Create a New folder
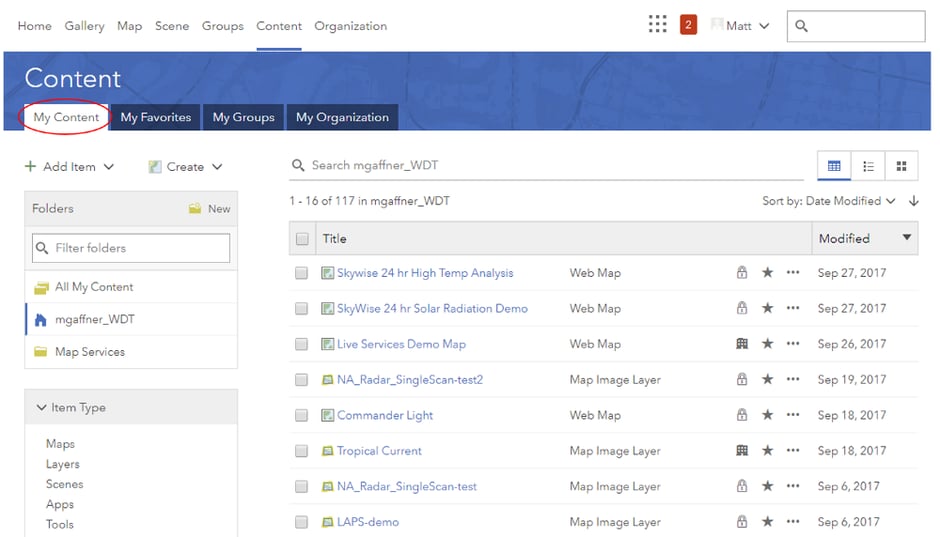Screen dimensions: 940x537 210,209
